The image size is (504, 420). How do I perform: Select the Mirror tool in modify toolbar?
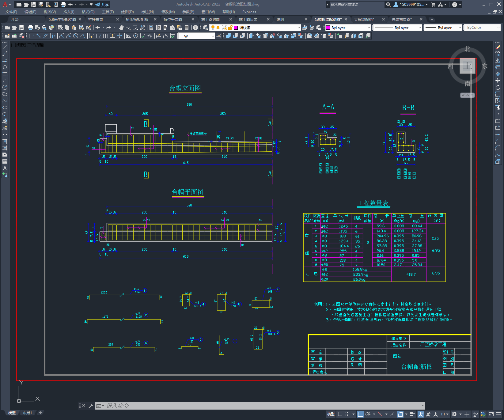[498, 60]
